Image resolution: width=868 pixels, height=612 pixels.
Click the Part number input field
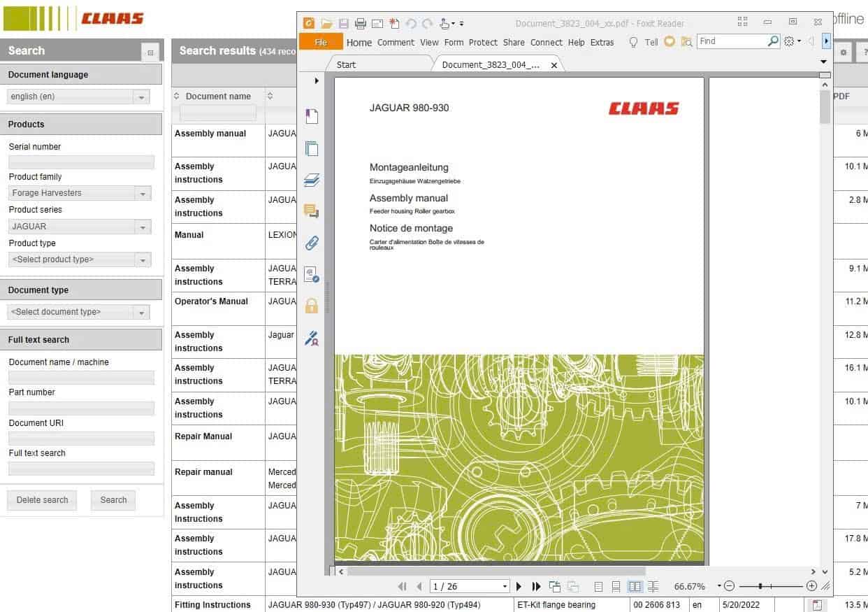click(81, 408)
